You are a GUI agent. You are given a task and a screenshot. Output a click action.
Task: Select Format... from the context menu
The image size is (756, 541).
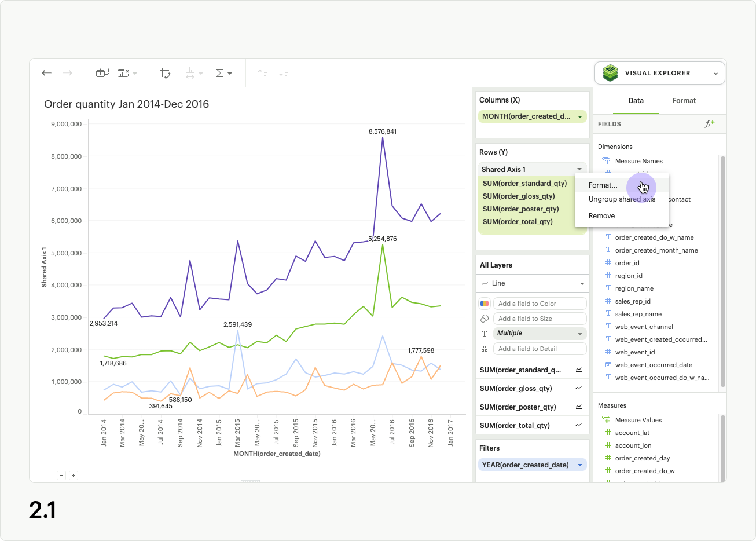coord(603,185)
